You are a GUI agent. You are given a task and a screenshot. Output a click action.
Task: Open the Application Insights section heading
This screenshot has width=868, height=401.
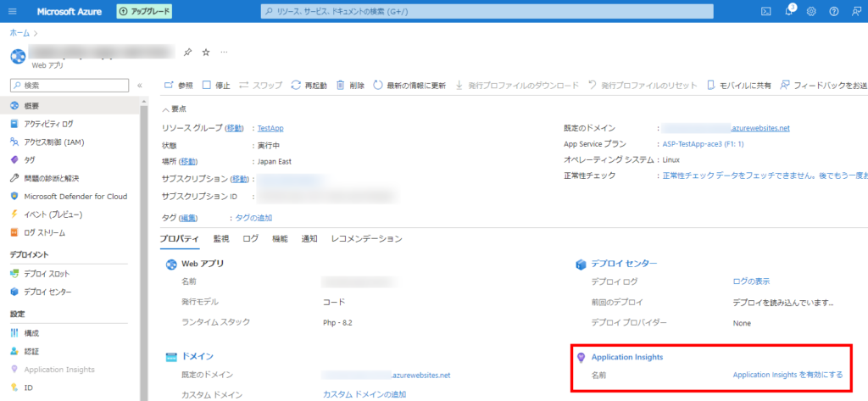pos(627,357)
